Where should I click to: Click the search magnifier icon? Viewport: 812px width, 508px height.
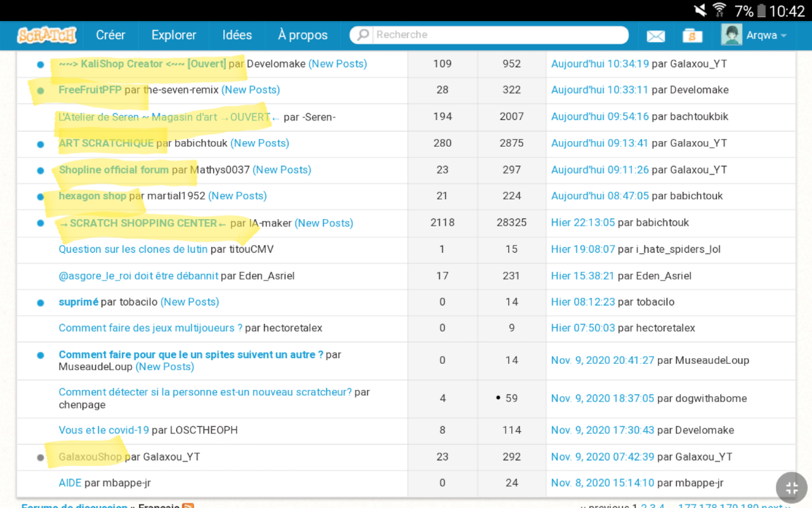(x=363, y=35)
